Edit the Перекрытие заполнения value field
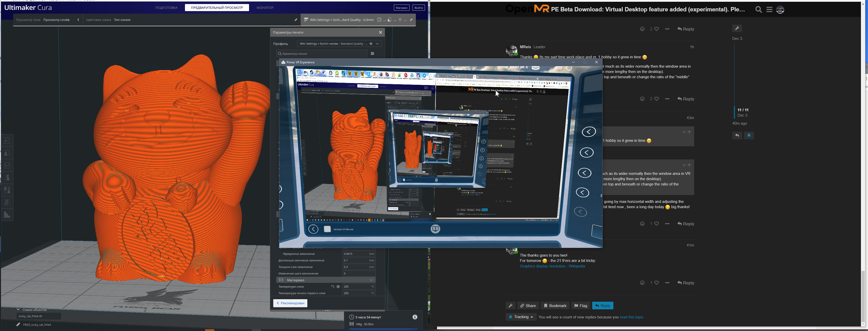The height and width of the screenshot is (331, 868). [x=359, y=254]
